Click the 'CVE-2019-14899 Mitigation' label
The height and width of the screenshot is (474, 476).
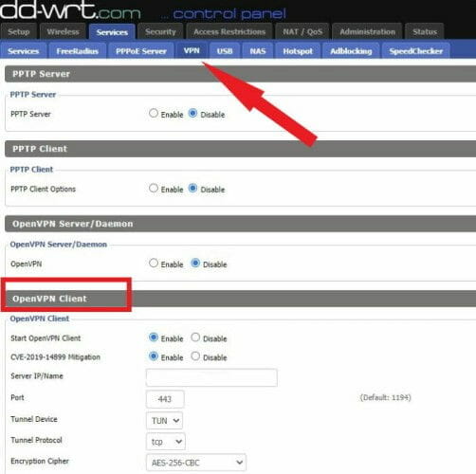(56, 357)
